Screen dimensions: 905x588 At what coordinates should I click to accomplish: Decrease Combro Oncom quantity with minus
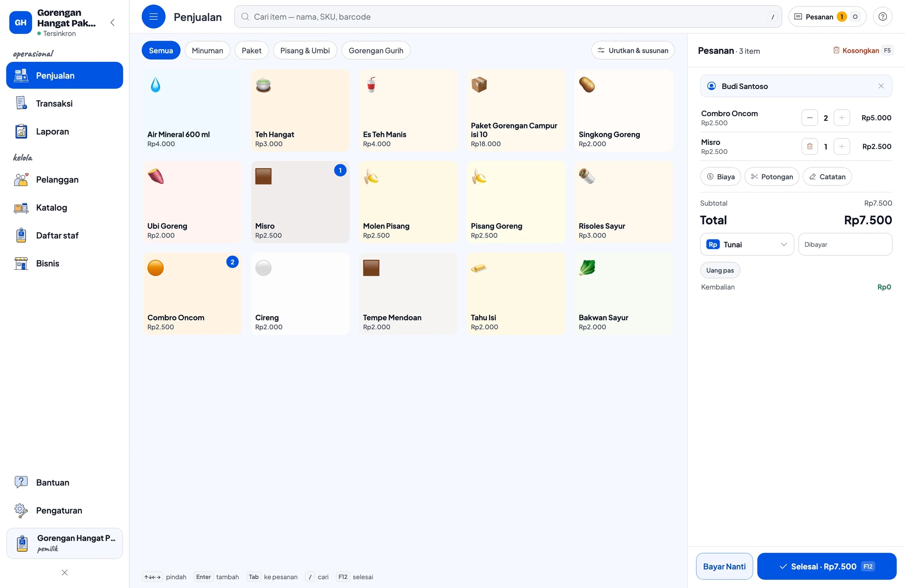tap(809, 118)
